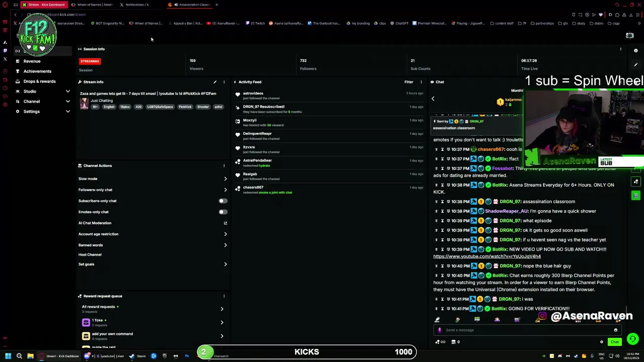Switch to Assassination Classroom browser tab

190,5
